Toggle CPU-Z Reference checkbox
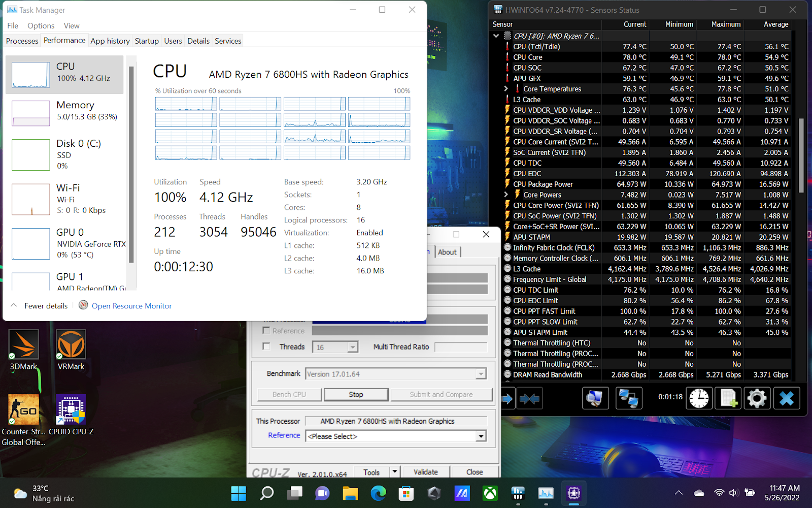Image resolution: width=812 pixels, height=508 pixels. coord(266,331)
